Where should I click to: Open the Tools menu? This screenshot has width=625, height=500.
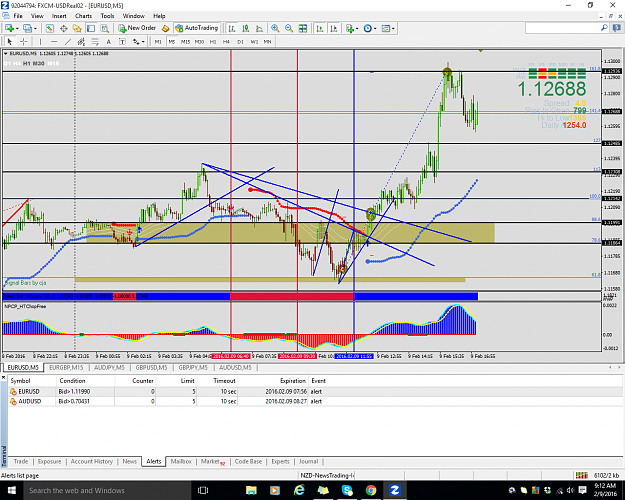pos(107,16)
